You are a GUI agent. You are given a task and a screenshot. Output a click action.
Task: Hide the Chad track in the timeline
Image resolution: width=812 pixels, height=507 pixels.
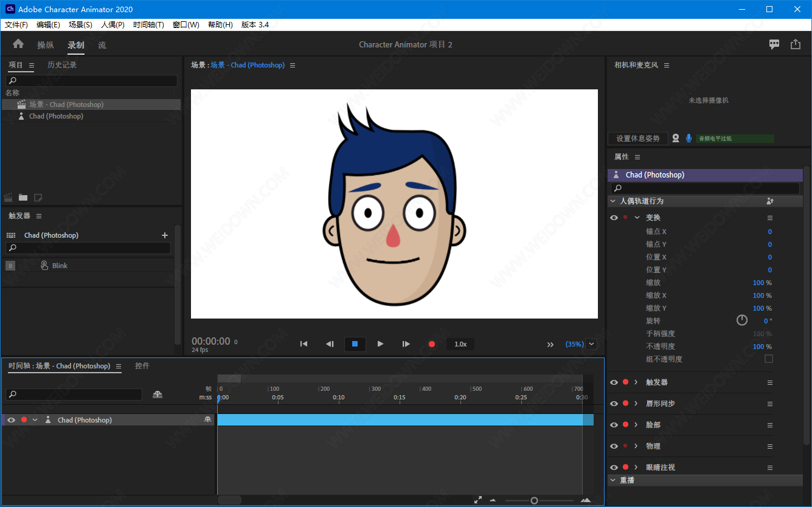[11, 420]
